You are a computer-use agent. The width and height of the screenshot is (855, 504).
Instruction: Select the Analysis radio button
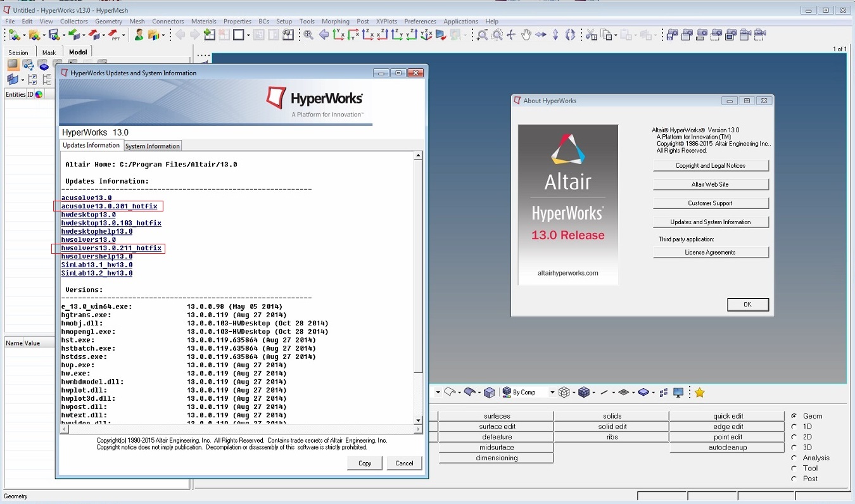pyautogui.click(x=794, y=458)
